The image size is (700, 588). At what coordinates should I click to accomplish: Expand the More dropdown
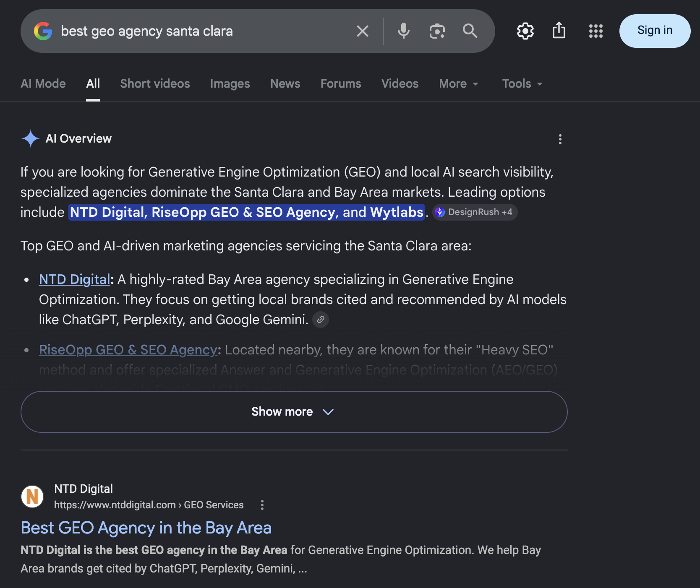click(x=459, y=84)
